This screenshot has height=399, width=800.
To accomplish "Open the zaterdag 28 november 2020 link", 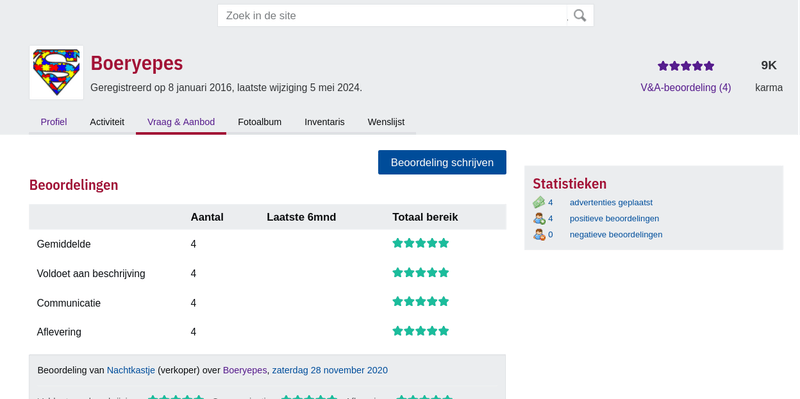I will (330, 370).
